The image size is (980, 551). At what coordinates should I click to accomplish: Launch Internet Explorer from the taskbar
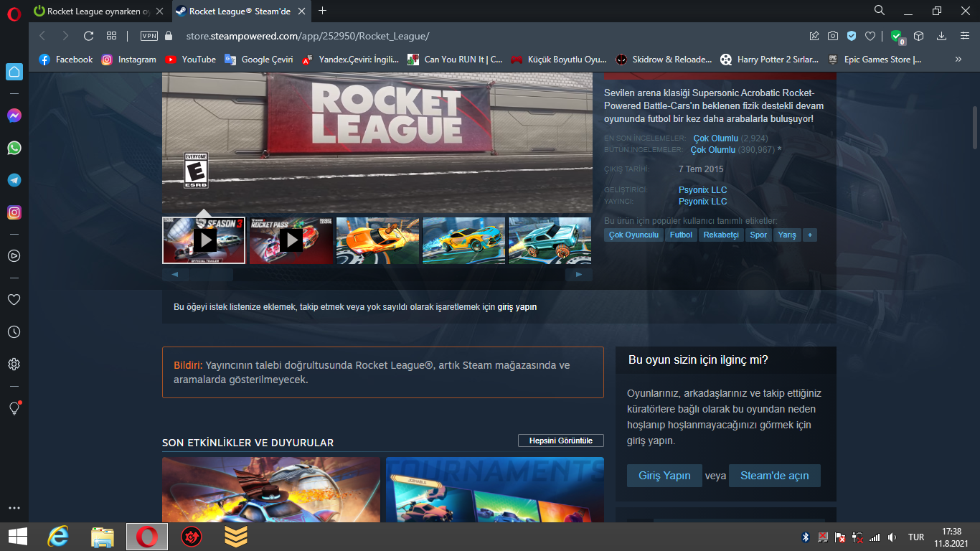[x=57, y=536]
